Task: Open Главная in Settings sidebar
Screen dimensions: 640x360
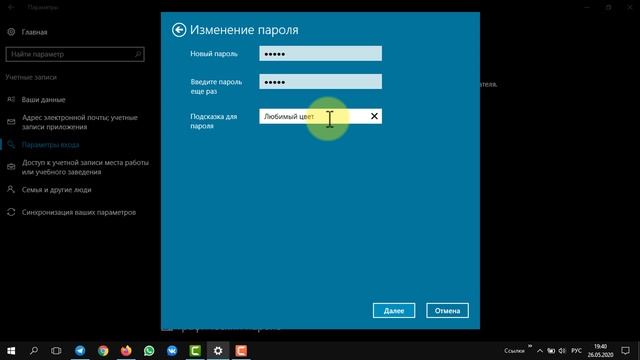Action: point(34,32)
